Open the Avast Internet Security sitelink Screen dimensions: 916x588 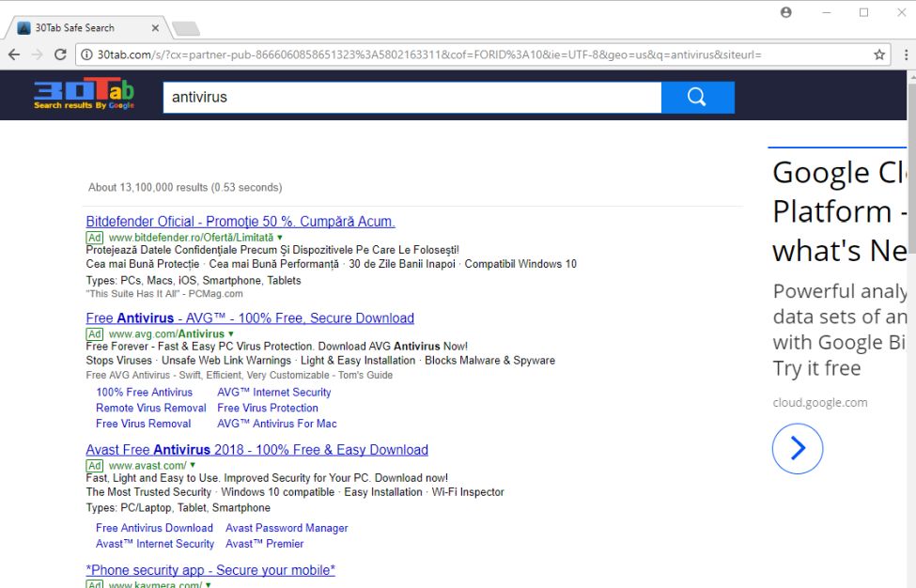pos(155,544)
